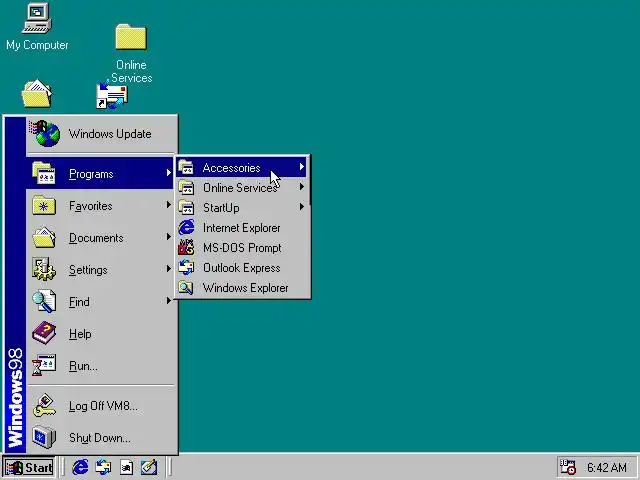Click the Internet Explorer 'e' icon in Programs
This screenshot has width=640, height=480.
coord(186,227)
